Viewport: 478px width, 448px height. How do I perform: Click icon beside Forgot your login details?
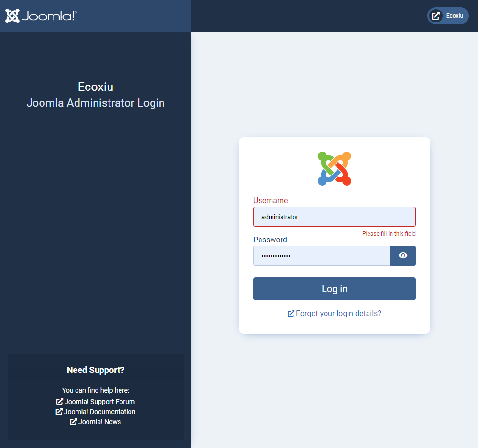pyautogui.click(x=291, y=314)
